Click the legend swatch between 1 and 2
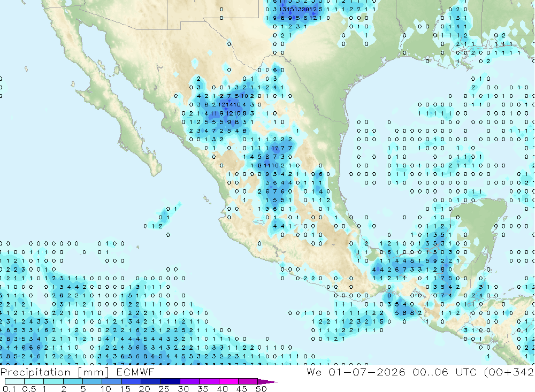The image size is (535, 392). 53,381
